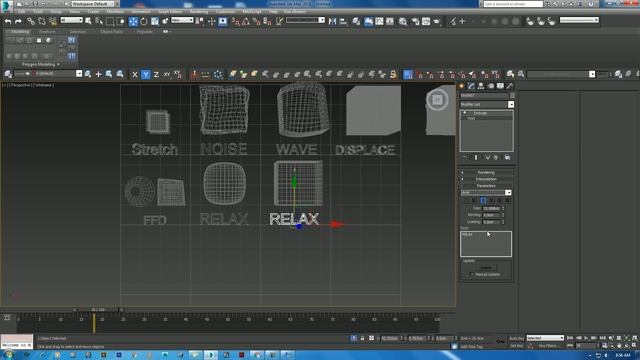
Task: Click the Align tool icon
Action: coord(343,21)
